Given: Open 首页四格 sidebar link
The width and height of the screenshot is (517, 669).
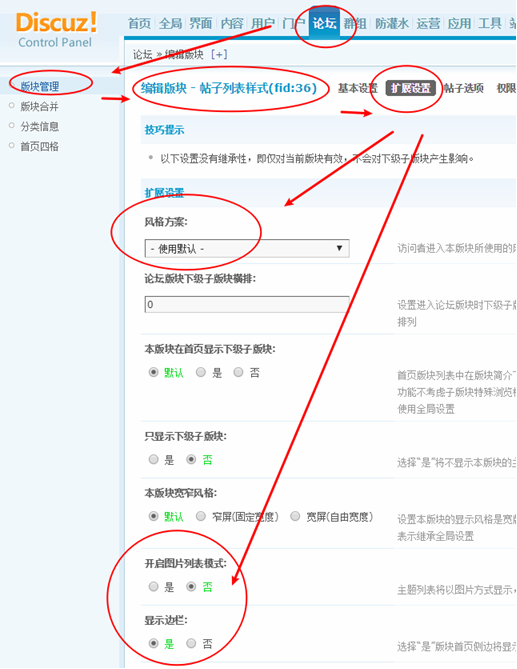Looking at the screenshot, I should click(x=40, y=146).
